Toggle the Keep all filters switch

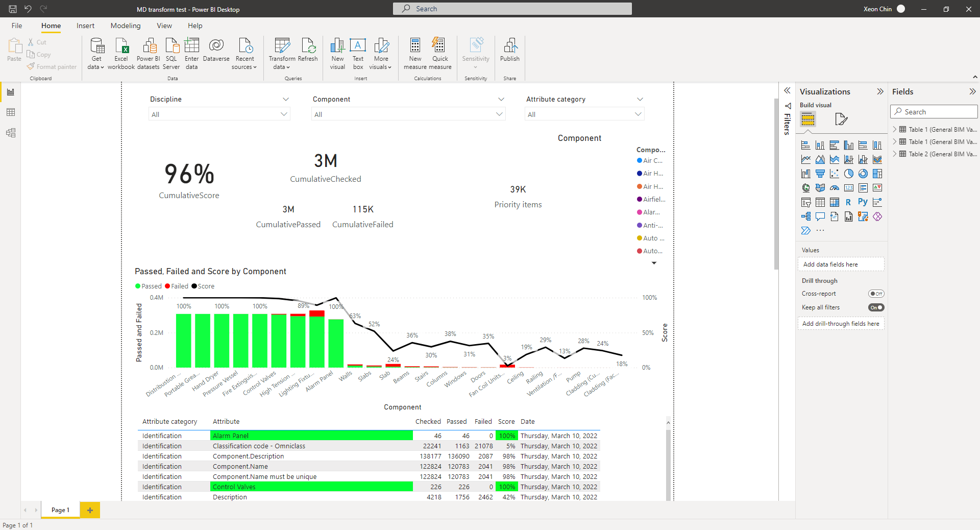pos(876,307)
